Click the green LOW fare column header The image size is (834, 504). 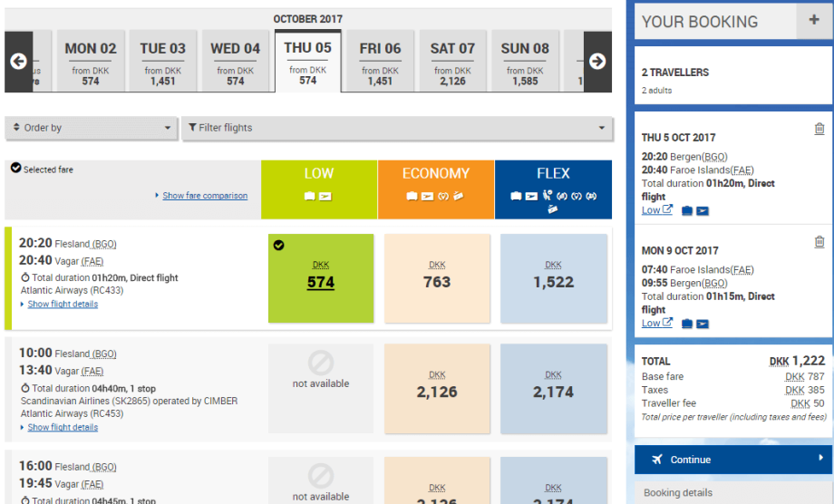(319, 173)
